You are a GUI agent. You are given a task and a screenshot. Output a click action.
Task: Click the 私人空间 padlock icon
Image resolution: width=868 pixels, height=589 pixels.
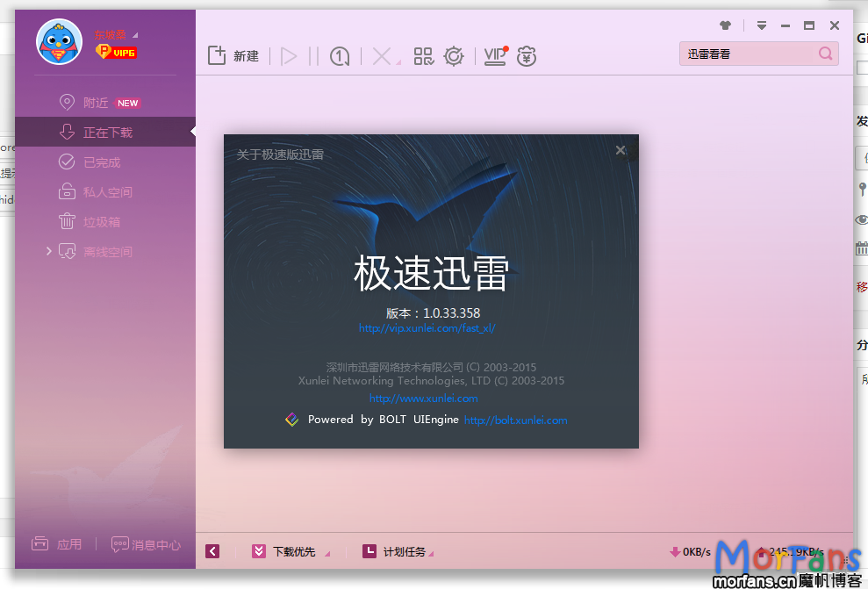click(67, 191)
